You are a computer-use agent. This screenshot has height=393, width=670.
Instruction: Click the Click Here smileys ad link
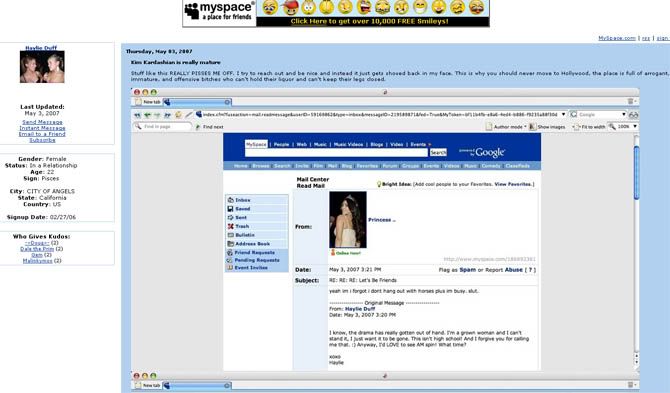click(x=308, y=21)
